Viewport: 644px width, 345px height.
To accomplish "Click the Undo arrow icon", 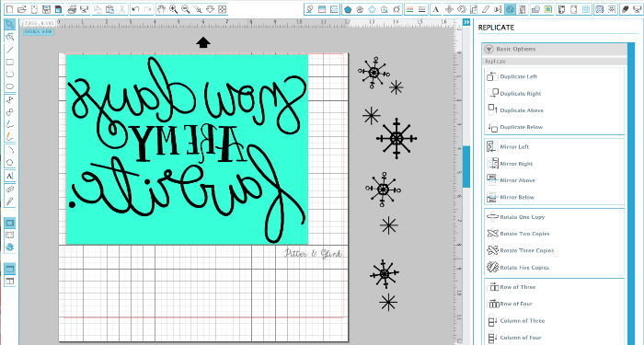I will 135,8.
